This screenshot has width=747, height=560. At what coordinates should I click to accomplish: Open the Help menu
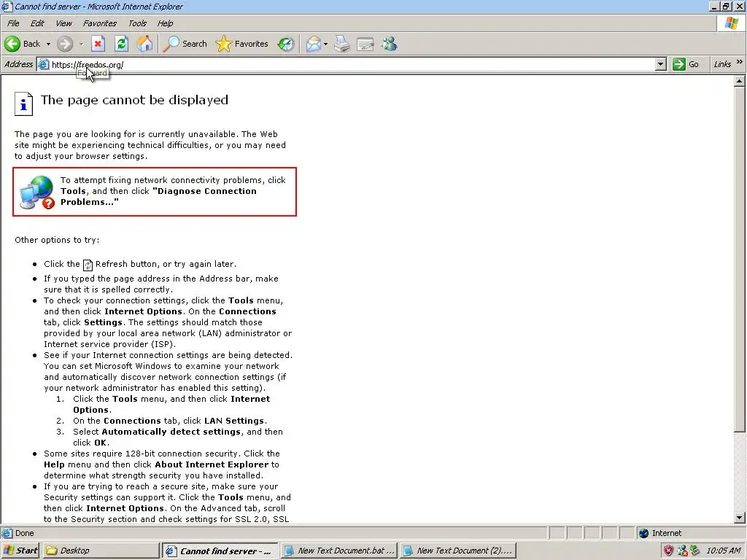[166, 23]
